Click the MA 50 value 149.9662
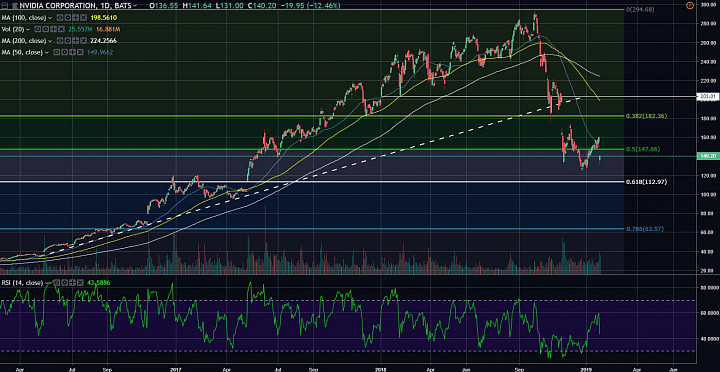This screenshot has width=720, height=372. coord(100,52)
